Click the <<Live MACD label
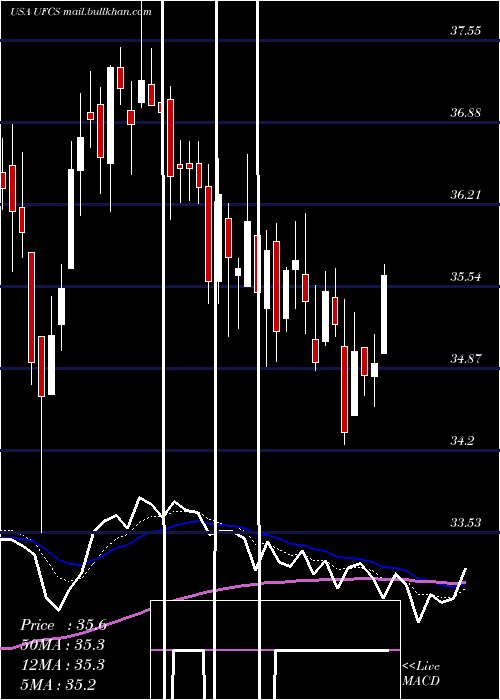 click(x=421, y=673)
